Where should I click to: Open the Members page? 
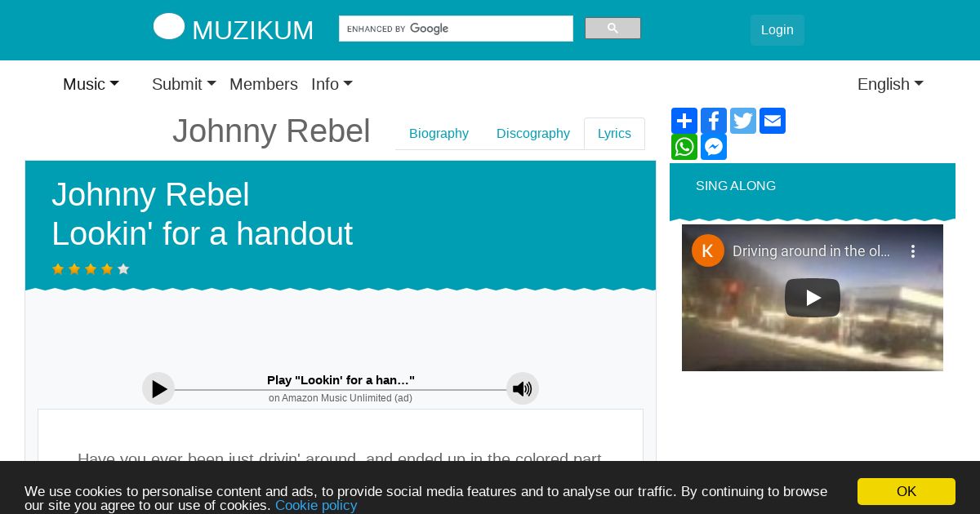[264, 84]
